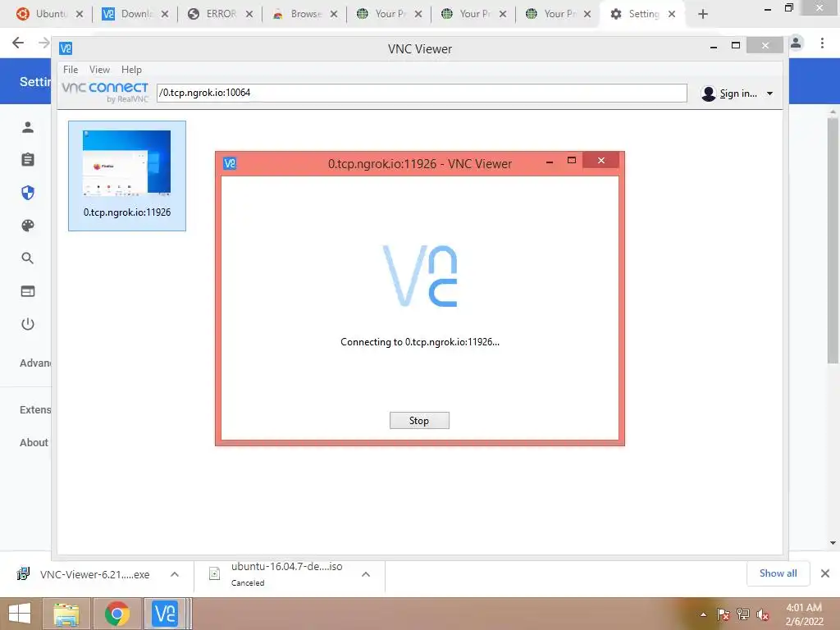Close the 0.tcp.ngrok.io:11926 connecting dialog
This screenshot has width=840, height=630.
tap(601, 160)
